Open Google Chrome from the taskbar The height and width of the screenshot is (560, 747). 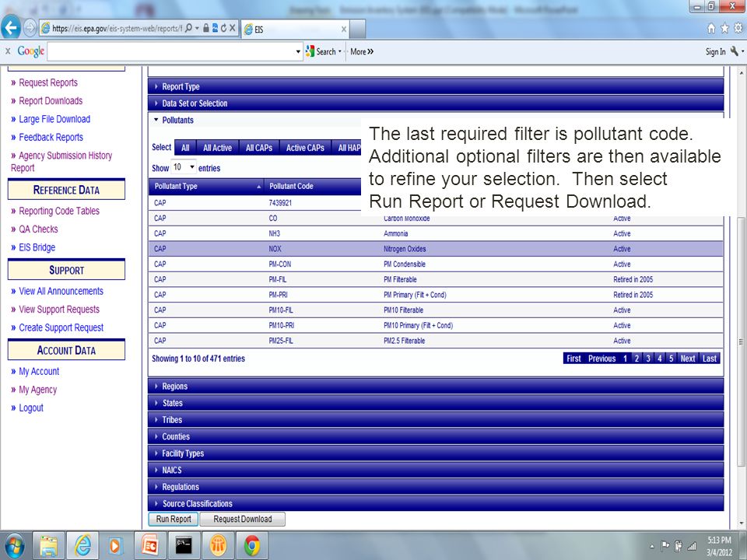click(252, 546)
